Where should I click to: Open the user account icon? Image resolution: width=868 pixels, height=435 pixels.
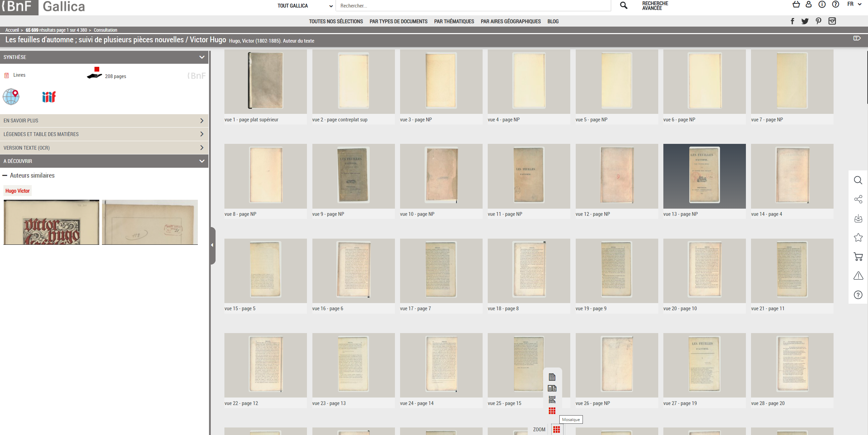coord(809,4)
